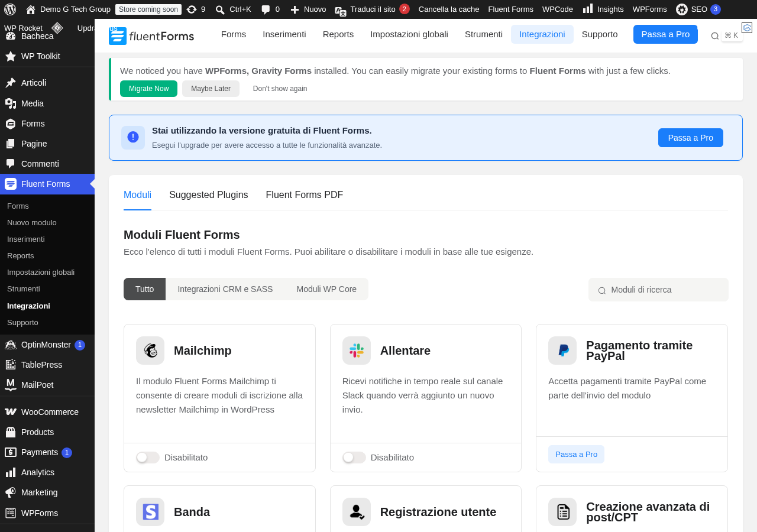Screen dimensions: 757x532
Task: Click Passa a Pro on the PayPal card
Action: (x=576, y=455)
